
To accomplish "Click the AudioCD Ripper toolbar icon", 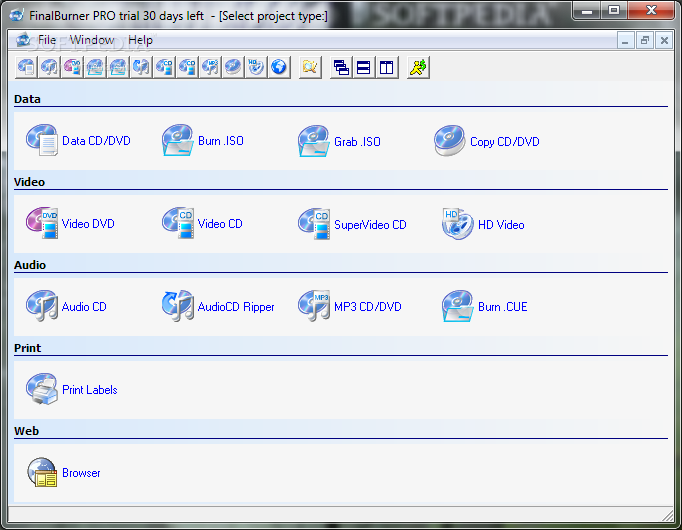I will click(x=141, y=67).
